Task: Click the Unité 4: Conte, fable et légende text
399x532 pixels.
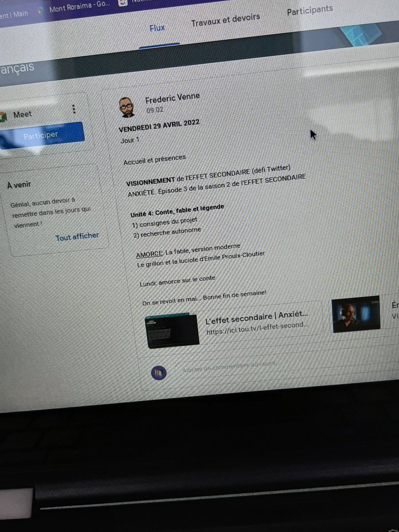Action: 177,210
